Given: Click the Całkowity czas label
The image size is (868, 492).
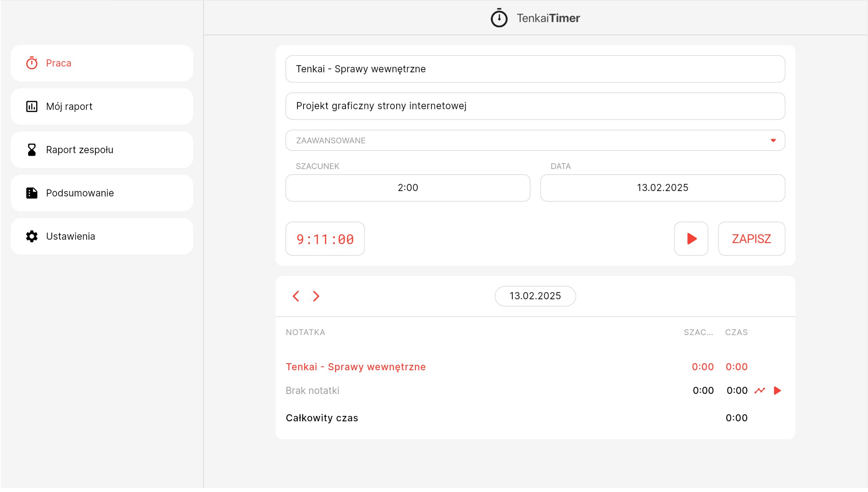Looking at the screenshot, I should pos(322,418).
